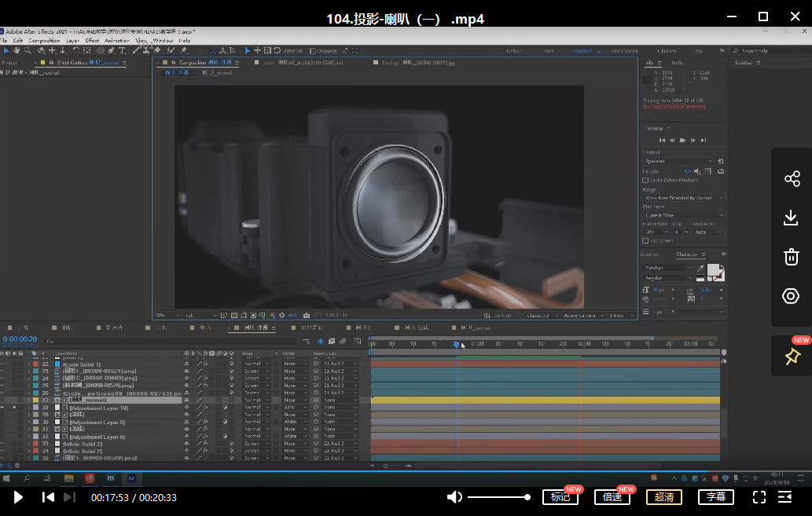Toggle include audio speaker icon in Preview
Image resolution: width=812 pixels, height=516 pixels.
697,171
